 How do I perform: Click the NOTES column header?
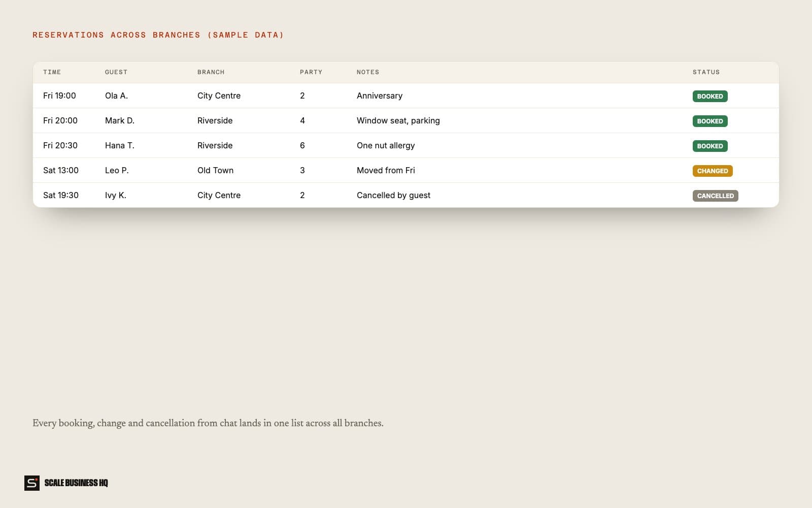368,72
